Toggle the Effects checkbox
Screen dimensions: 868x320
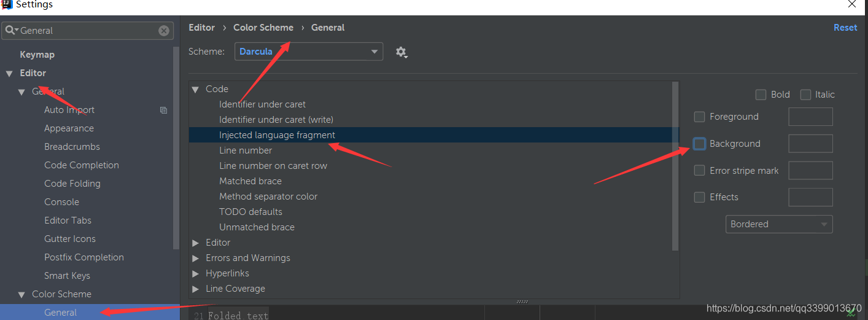(x=699, y=197)
